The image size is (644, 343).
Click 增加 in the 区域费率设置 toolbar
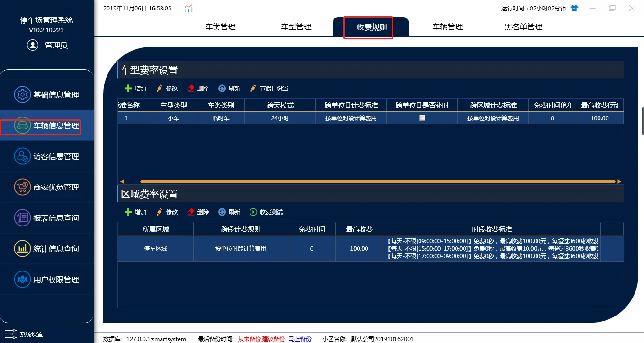(x=135, y=212)
